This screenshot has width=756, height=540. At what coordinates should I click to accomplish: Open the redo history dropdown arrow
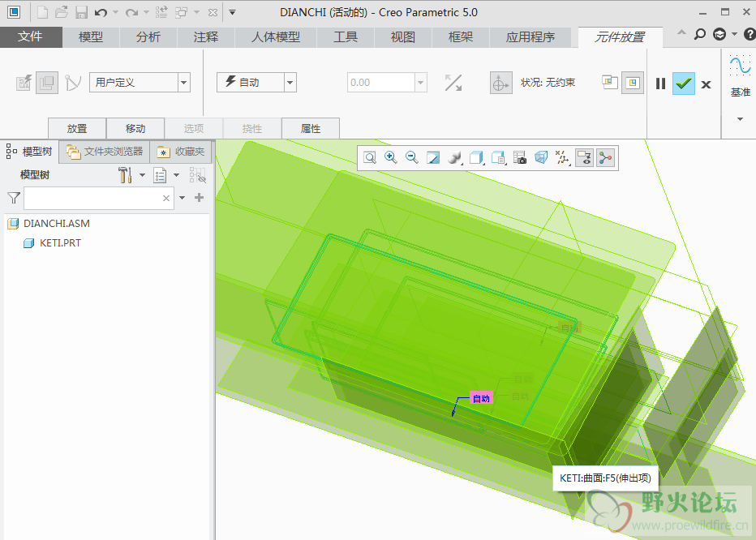coord(147,12)
